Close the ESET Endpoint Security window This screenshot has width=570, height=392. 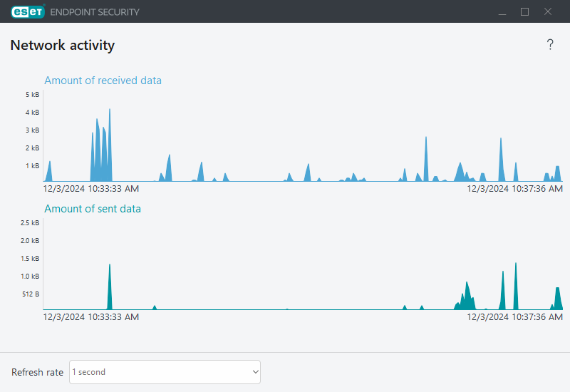click(548, 12)
